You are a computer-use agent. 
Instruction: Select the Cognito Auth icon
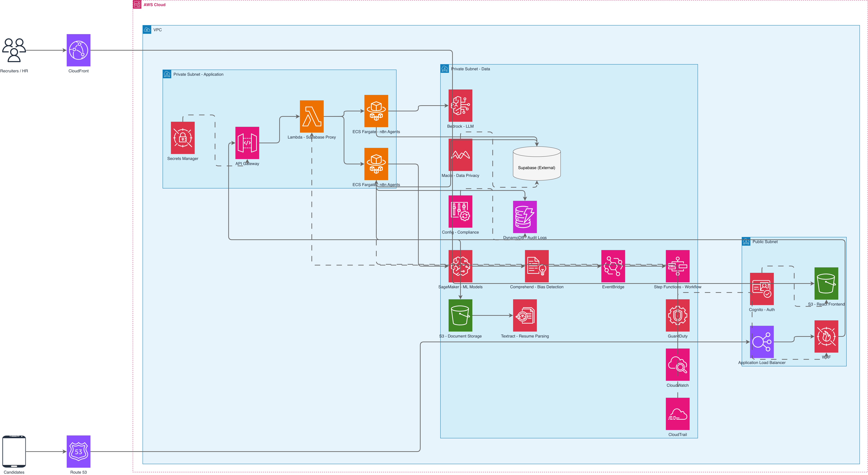tap(762, 289)
